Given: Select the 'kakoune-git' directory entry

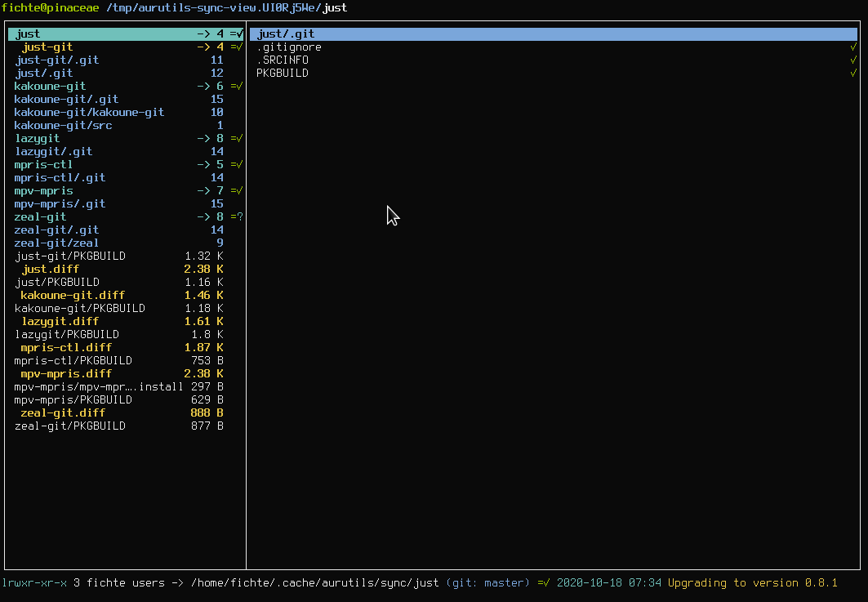Looking at the screenshot, I should [126, 87].
